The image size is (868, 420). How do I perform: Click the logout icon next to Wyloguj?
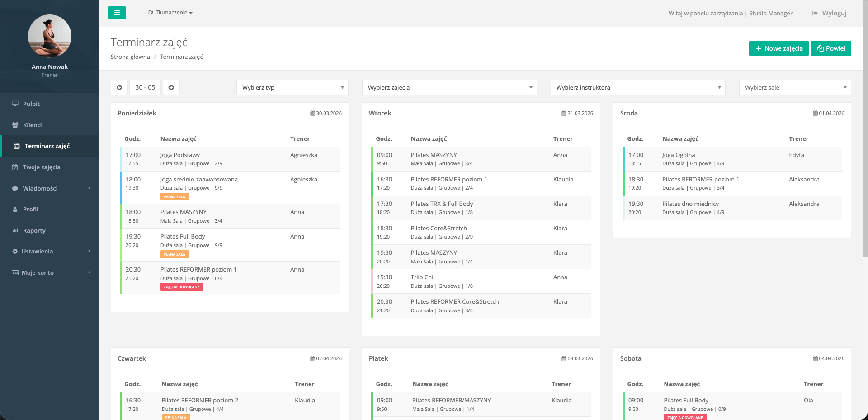815,13
